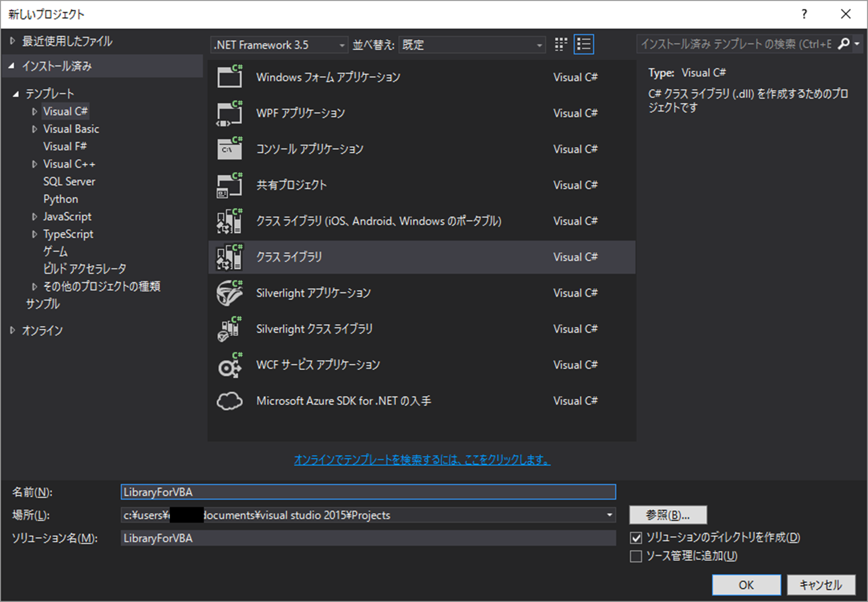Uncheck ソリューションのディレクトリを作成 checkbox
Viewport: 868px width, 602px height.
pos(636,538)
